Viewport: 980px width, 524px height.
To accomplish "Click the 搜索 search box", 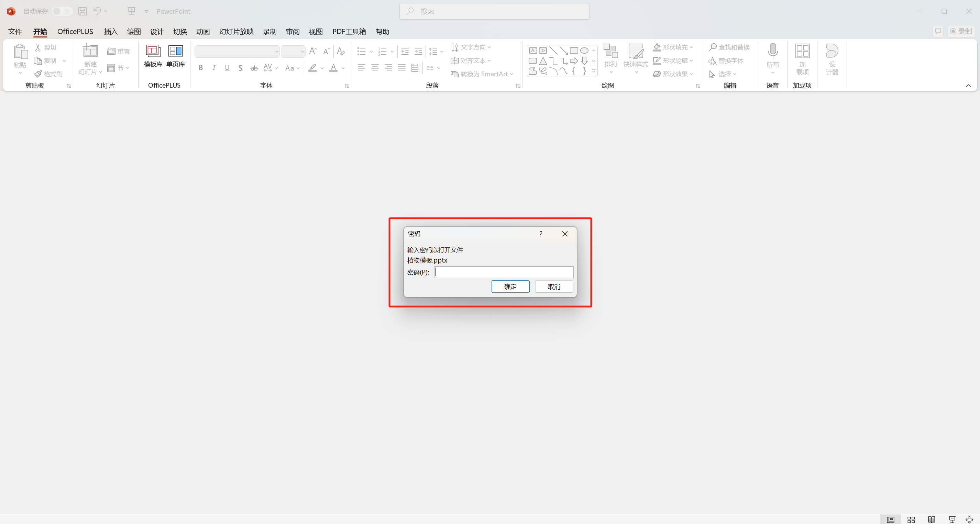I will [494, 11].
